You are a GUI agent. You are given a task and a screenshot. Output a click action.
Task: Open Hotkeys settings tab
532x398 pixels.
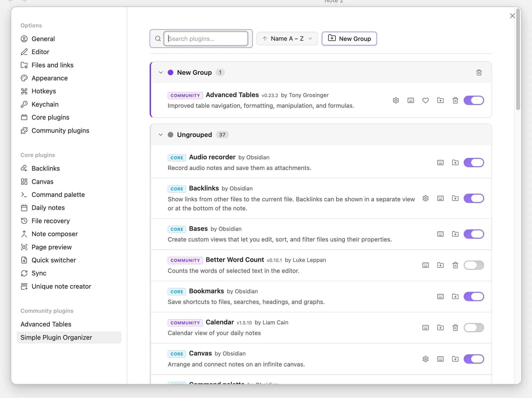click(69, 91)
